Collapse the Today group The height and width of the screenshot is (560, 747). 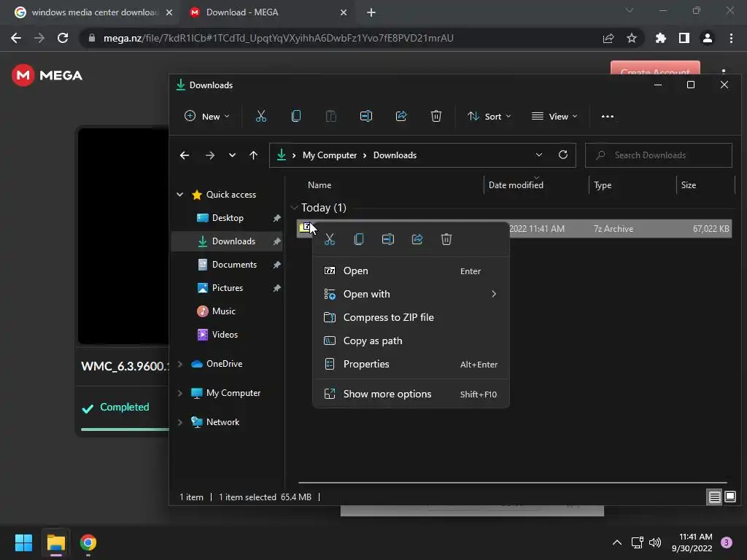point(294,208)
